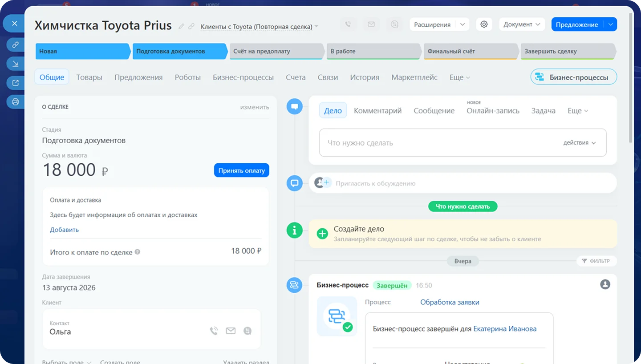Click the pencil icon next to the deal title
The width and height of the screenshot is (641, 364).
(x=181, y=26)
